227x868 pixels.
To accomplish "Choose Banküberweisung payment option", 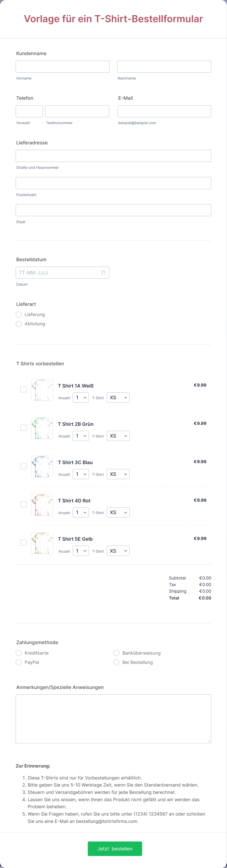I will click(116, 653).
